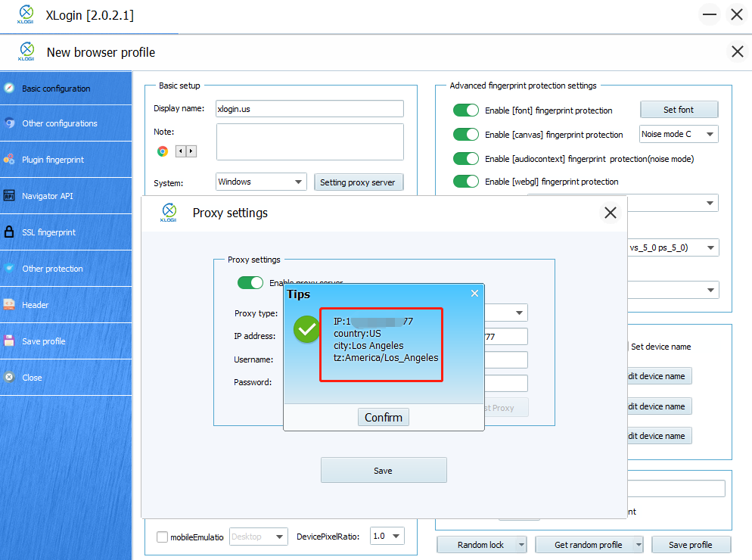Viewport: 752px width, 560px height.
Task: Click Save profile button beside Get random profile
Action: point(691,545)
